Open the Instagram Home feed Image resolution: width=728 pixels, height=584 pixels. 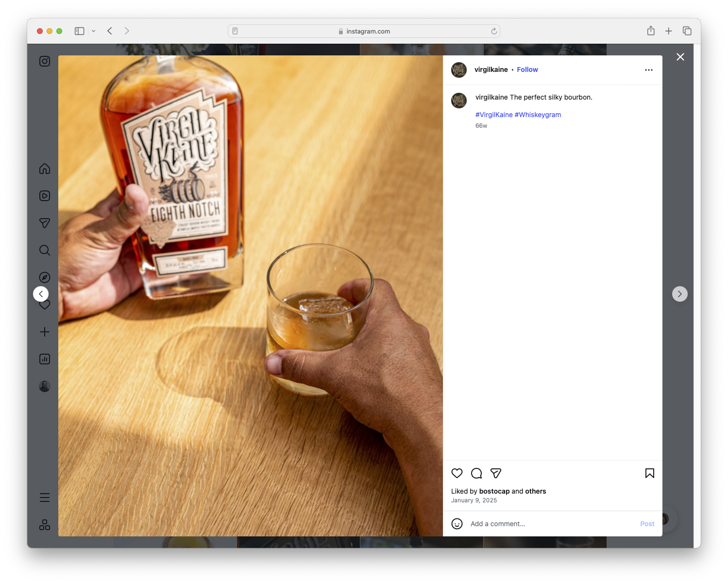coord(44,169)
